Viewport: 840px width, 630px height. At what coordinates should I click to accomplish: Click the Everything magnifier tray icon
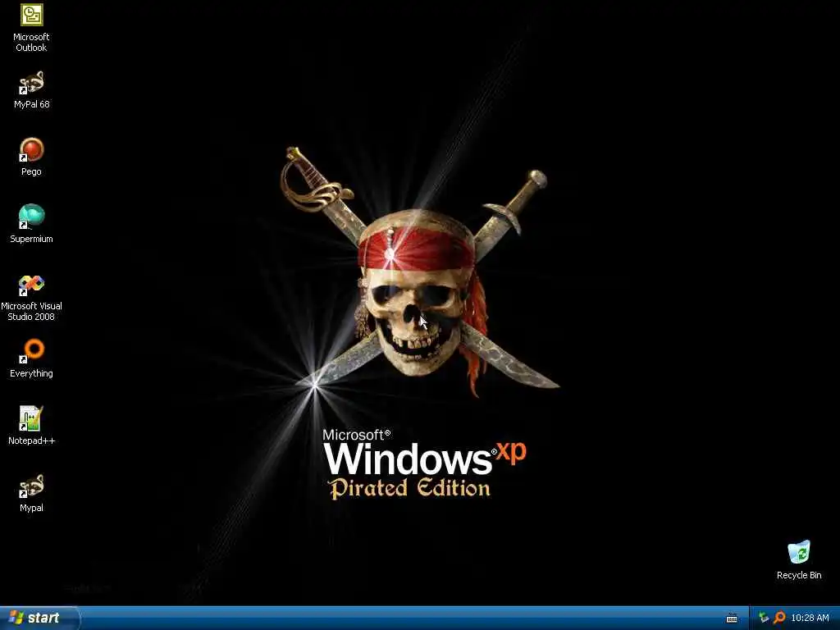[779, 618]
